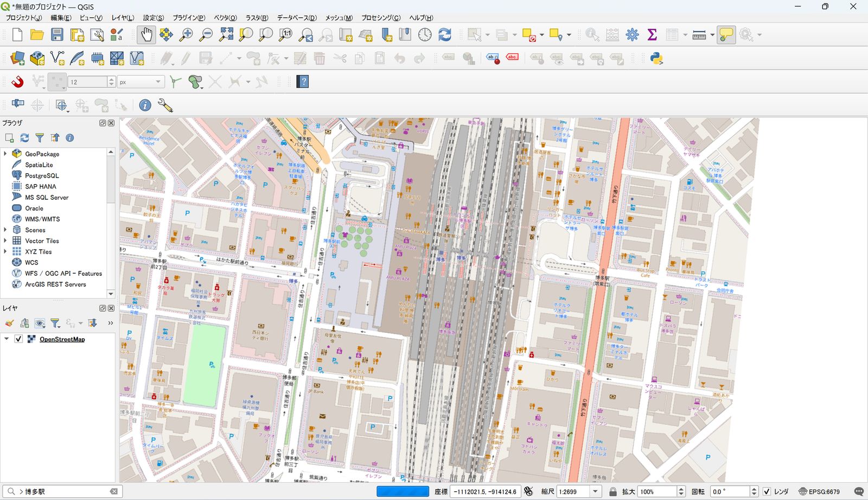Viewport: 868px width, 500px height.
Task: Open a project with the folder icon
Action: pyautogui.click(x=37, y=35)
